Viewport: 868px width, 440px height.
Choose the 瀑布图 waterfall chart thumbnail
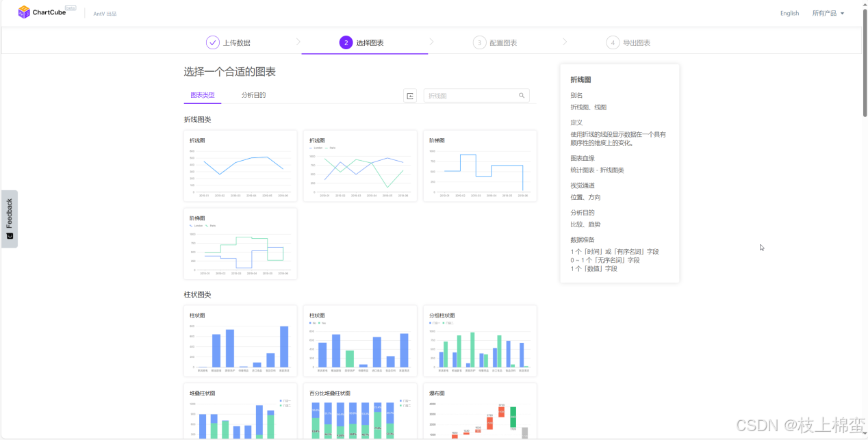tap(480, 411)
